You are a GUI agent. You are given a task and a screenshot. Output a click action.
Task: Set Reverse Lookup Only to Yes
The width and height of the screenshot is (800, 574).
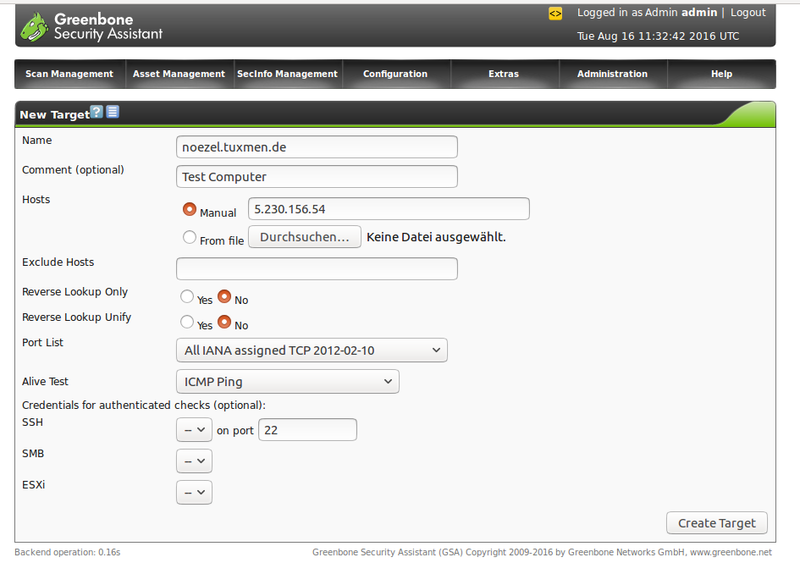(187, 297)
